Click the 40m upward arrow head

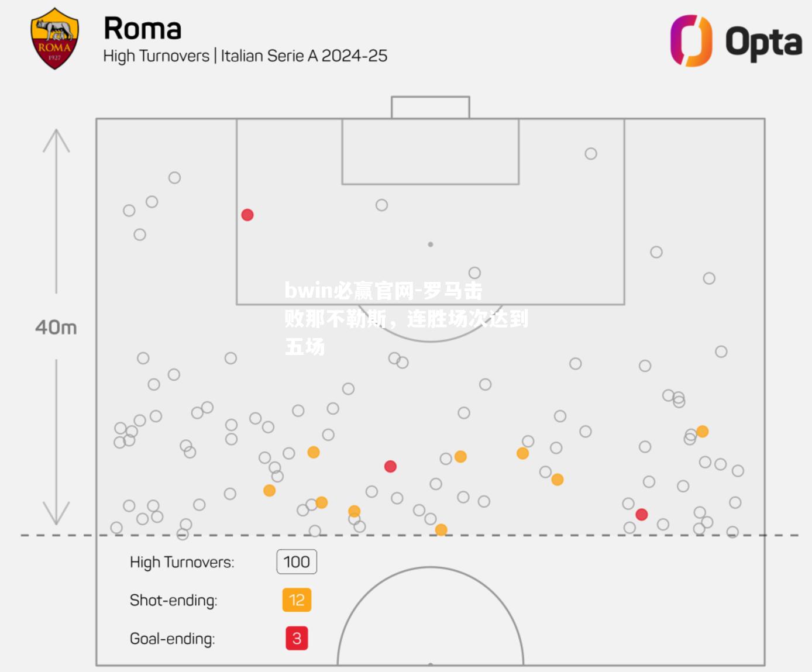pos(56,140)
